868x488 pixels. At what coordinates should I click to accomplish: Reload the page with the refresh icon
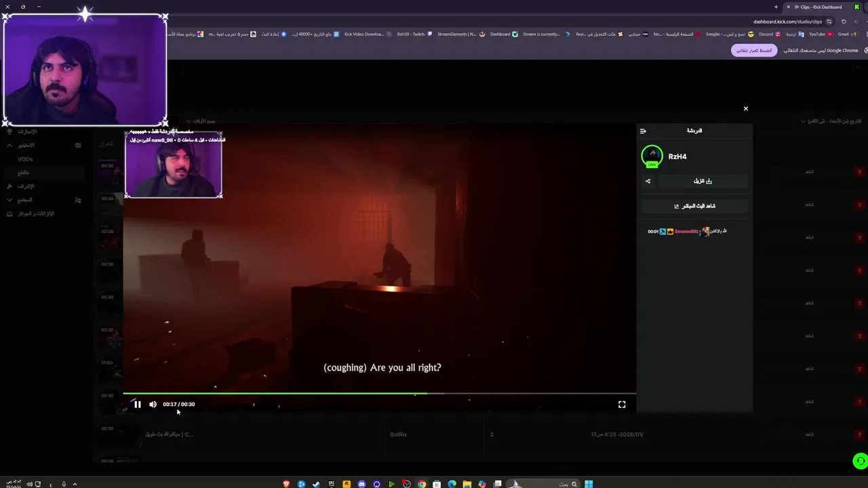[x=844, y=22]
